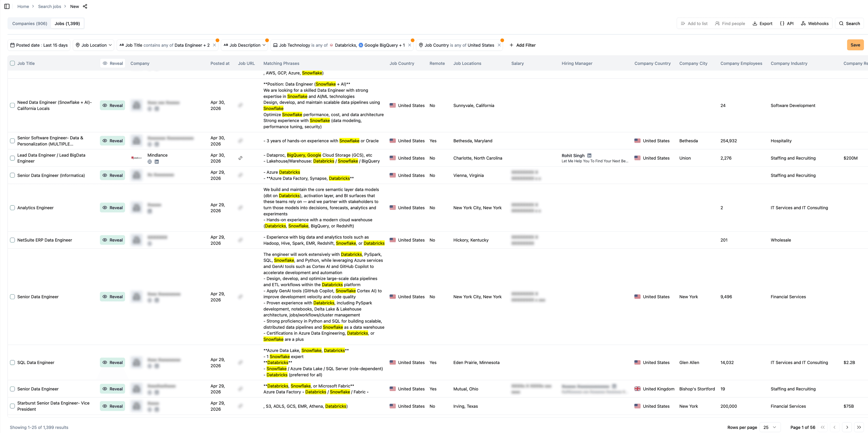Click Find people in the toolbar
Image resolution: width=868 pixels, height=433 pixels.
pos(730,24)
